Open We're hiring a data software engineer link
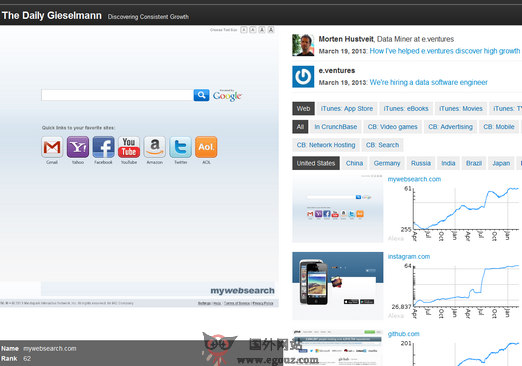 coord(428,82)
